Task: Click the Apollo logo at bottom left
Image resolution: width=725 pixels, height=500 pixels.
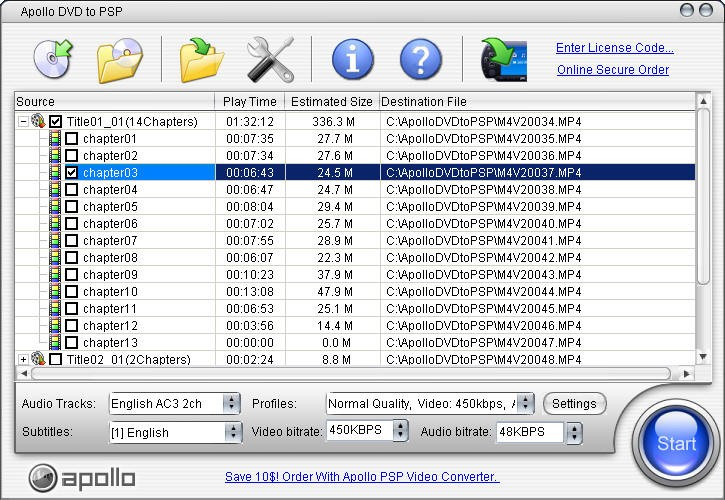Action: 82,478
